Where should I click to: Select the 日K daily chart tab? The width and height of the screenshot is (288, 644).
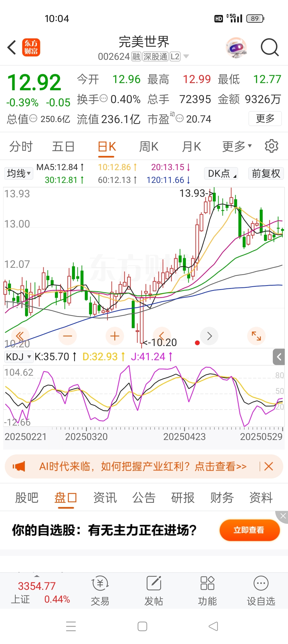pyautogui.click(x=107, y=146)
